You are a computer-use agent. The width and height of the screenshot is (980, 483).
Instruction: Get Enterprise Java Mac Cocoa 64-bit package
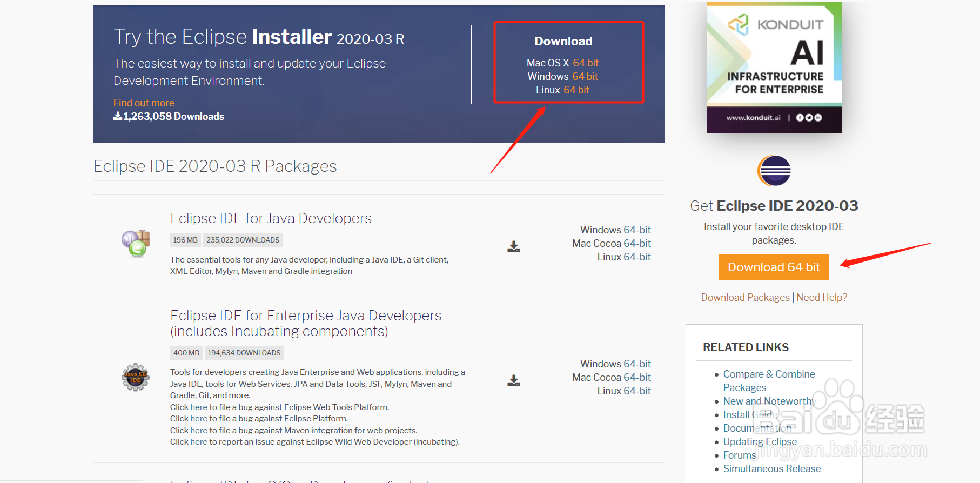637,377
